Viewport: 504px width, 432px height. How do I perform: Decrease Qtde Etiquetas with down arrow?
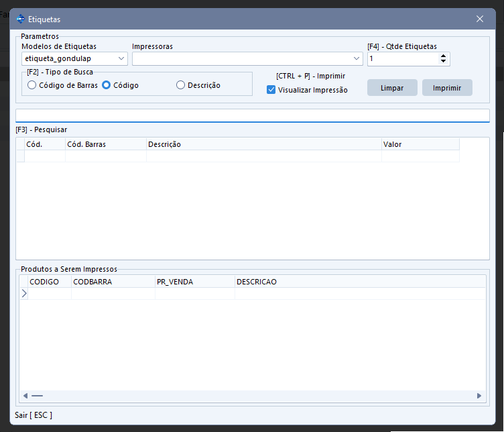click(x=444, y=62)
